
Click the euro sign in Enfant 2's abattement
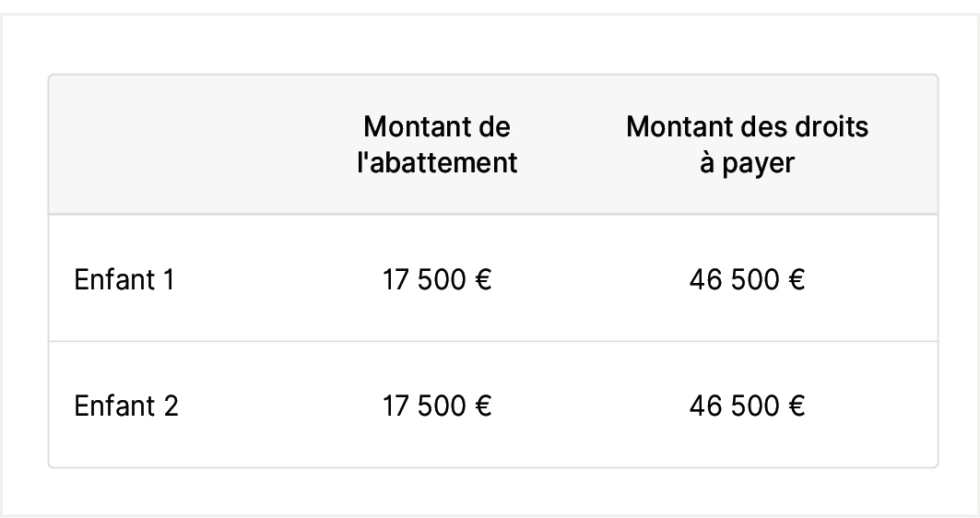[x=483, y=406]
